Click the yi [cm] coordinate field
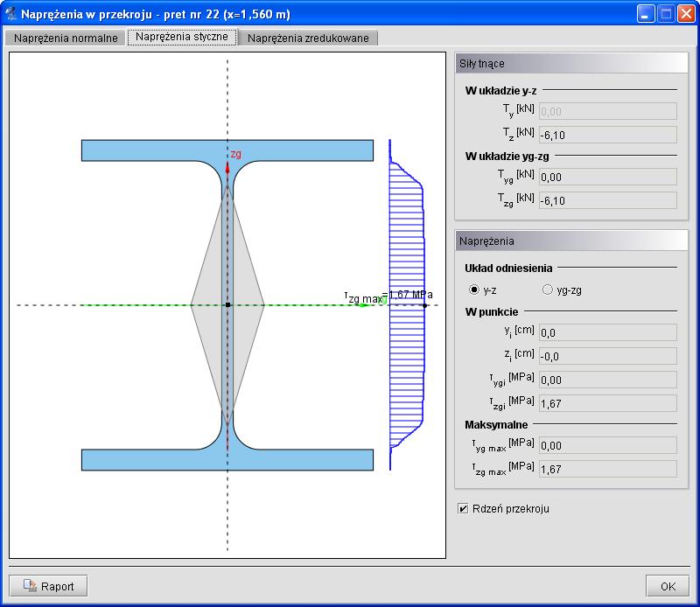Image resolution: width=700 pixels, height=607 pixels. coord(607,332)
